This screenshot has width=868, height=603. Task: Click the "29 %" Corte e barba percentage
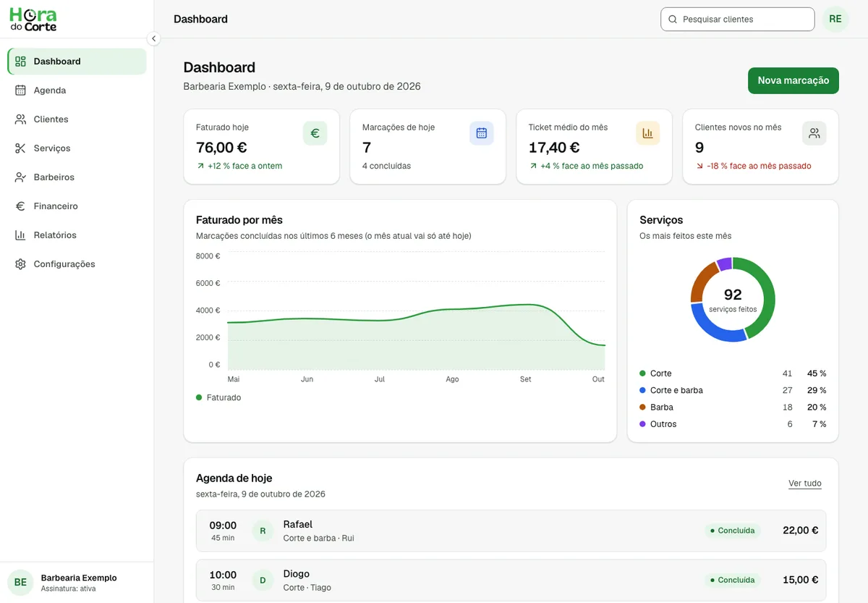pyautogui.click(x=817, y=390)
